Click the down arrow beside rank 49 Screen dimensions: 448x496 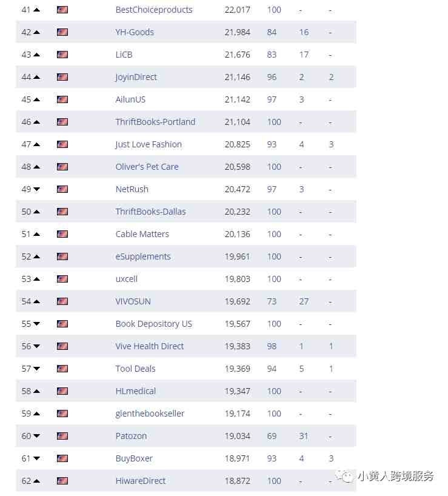pyautogui.click(x=36, y=189)
